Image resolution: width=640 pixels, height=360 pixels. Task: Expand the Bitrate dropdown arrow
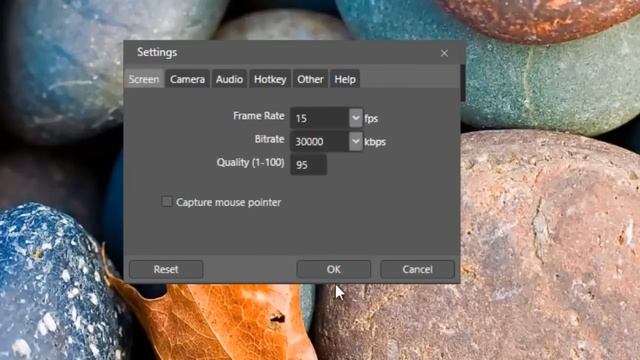[x=356, y=141]
